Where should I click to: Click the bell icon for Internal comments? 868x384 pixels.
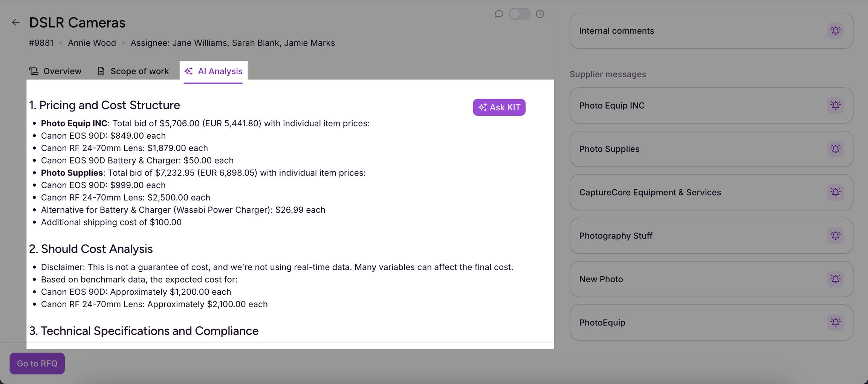835,31
